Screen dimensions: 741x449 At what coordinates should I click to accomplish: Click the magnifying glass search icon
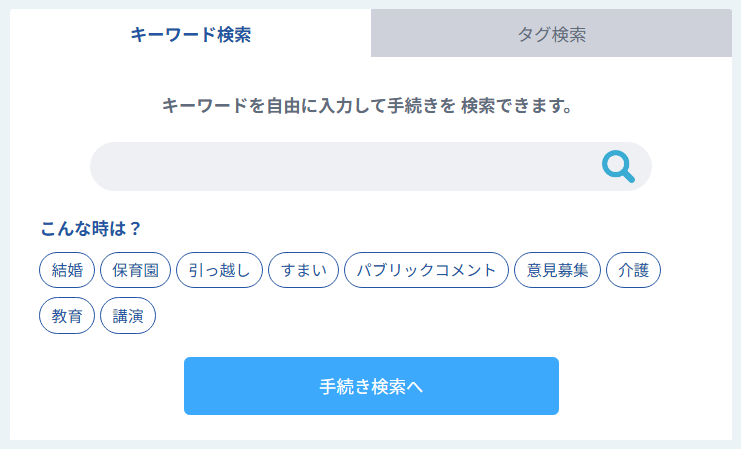(x=618, y=166)
